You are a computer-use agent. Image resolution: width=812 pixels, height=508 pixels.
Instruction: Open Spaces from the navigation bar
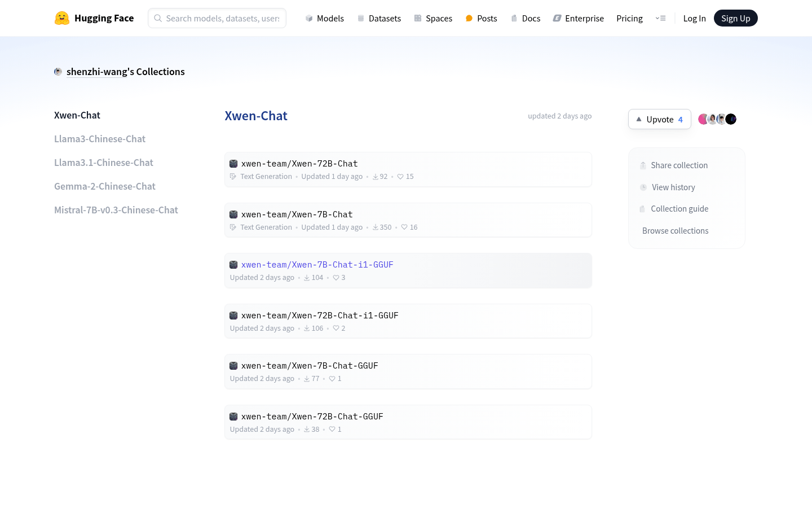[x=439, y=18]
